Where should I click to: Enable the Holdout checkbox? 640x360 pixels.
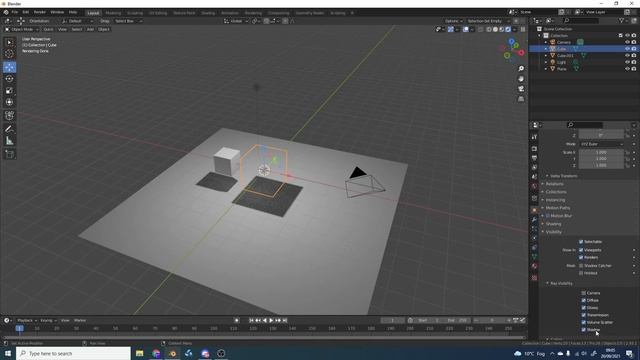[581, 273]
